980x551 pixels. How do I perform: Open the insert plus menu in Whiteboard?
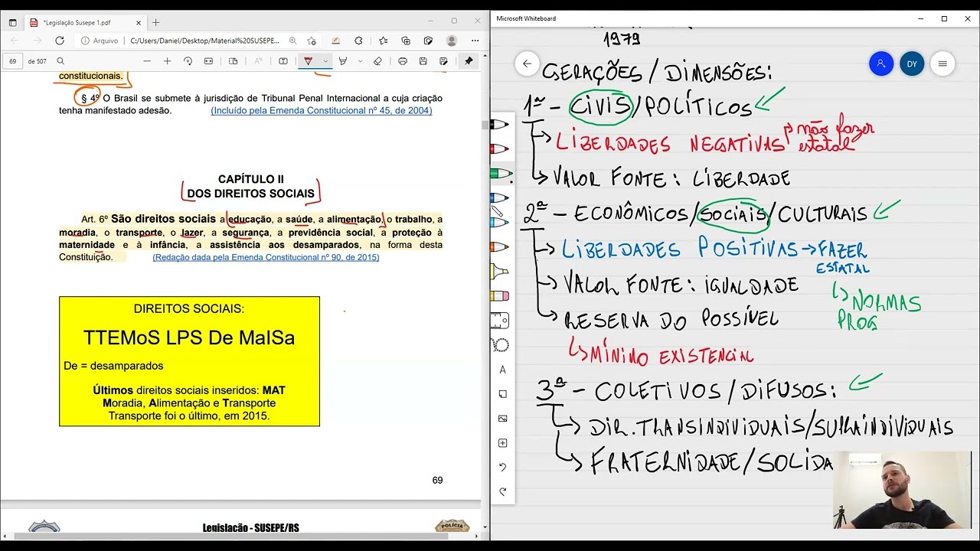click(x=502, y=443)
